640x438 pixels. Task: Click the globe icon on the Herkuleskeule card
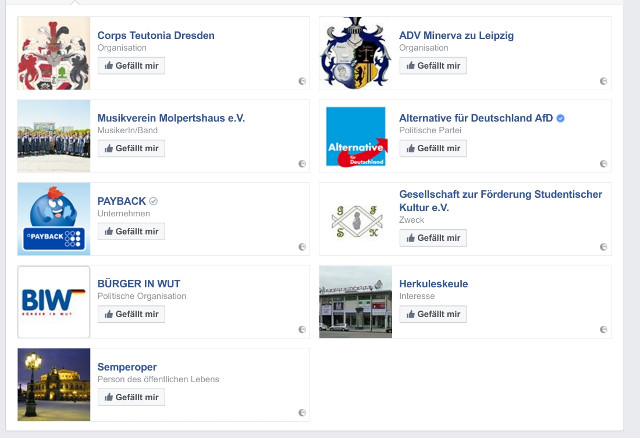(603, 329)
